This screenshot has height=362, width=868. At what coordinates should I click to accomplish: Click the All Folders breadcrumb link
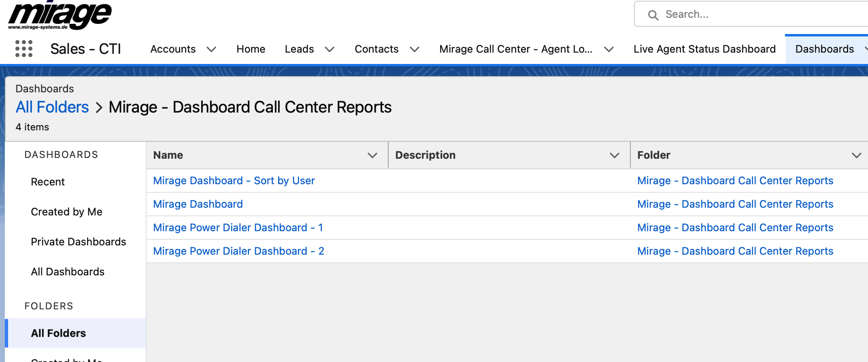point(52,107)
